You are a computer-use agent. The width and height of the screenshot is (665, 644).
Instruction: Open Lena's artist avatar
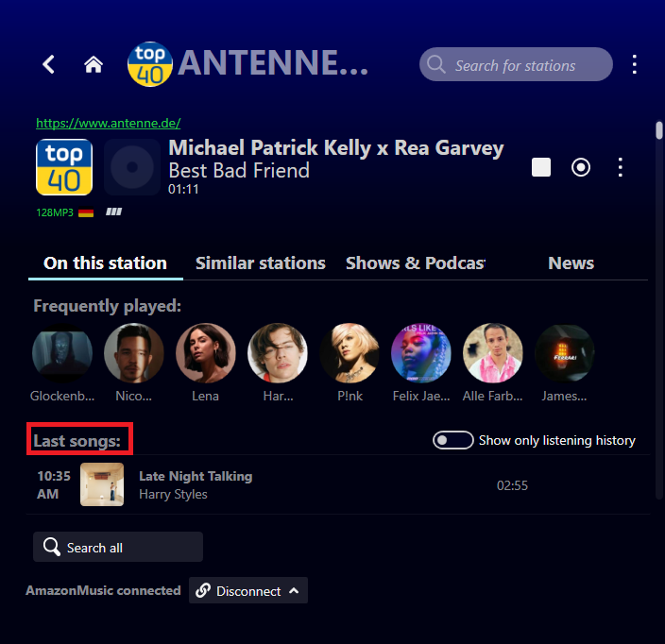pyautogui.click(x=206, y=353)
